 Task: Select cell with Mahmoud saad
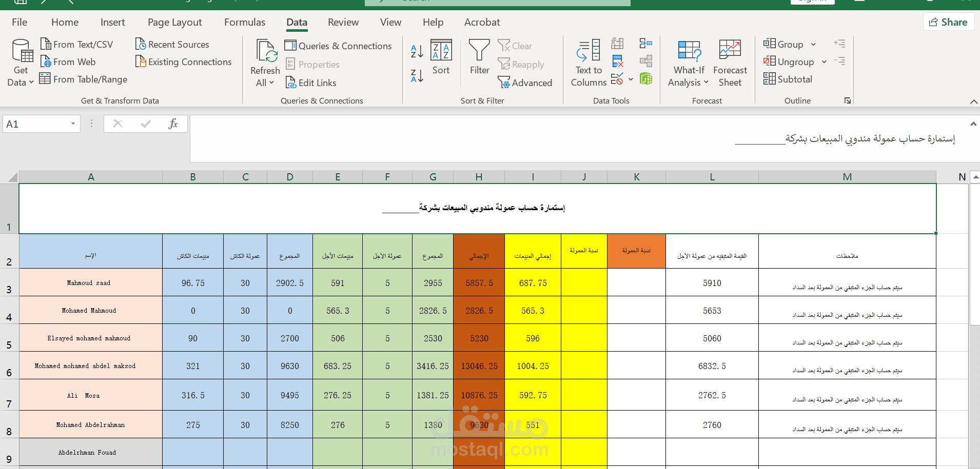click(91, 282)
